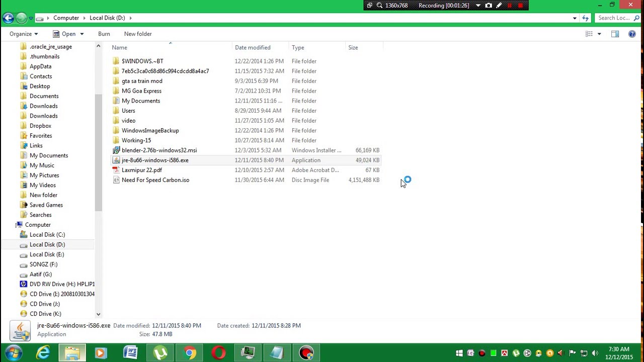Image resolution: width=644 pixels, height=362 pixels.
Task: Sort by the Name column header
Action: pyautogui.click(x=171, y=47)
